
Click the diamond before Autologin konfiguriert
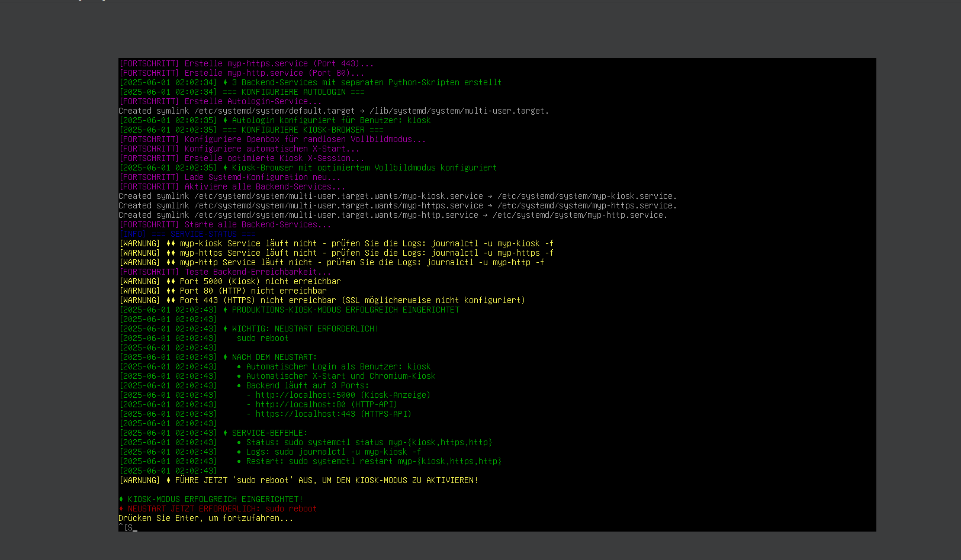pyautogui.click(x=225, y=120)
